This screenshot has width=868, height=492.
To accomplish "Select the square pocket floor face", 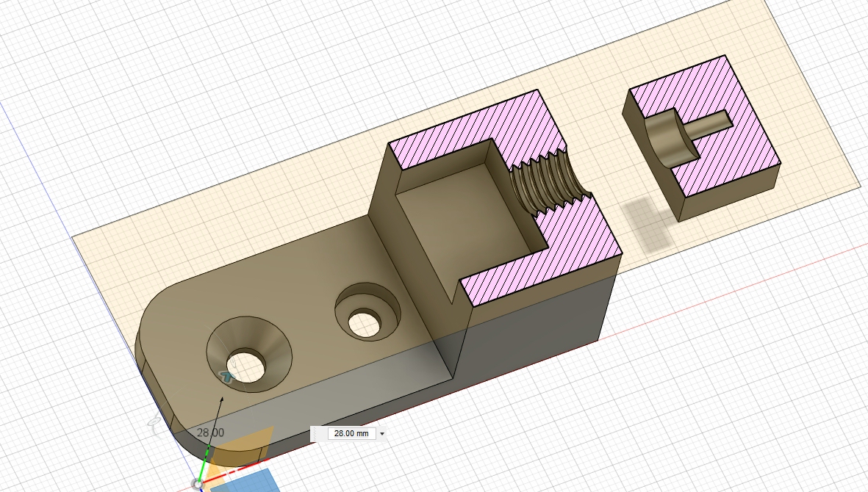I will (465, 227).
